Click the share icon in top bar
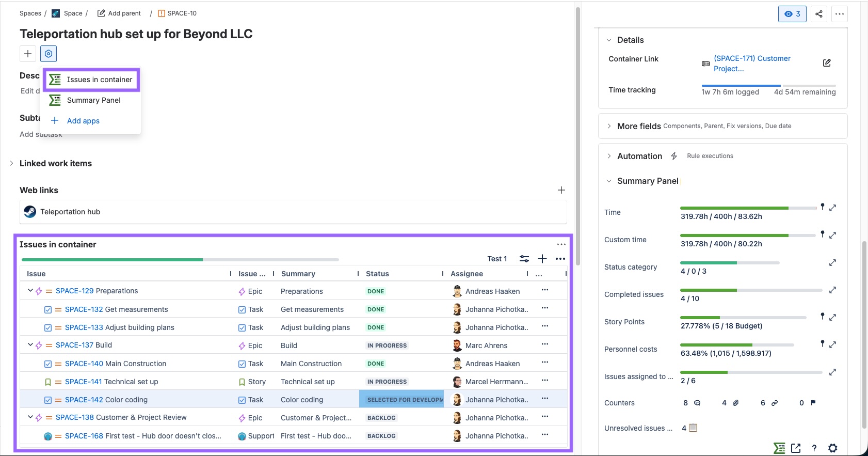 819,14
